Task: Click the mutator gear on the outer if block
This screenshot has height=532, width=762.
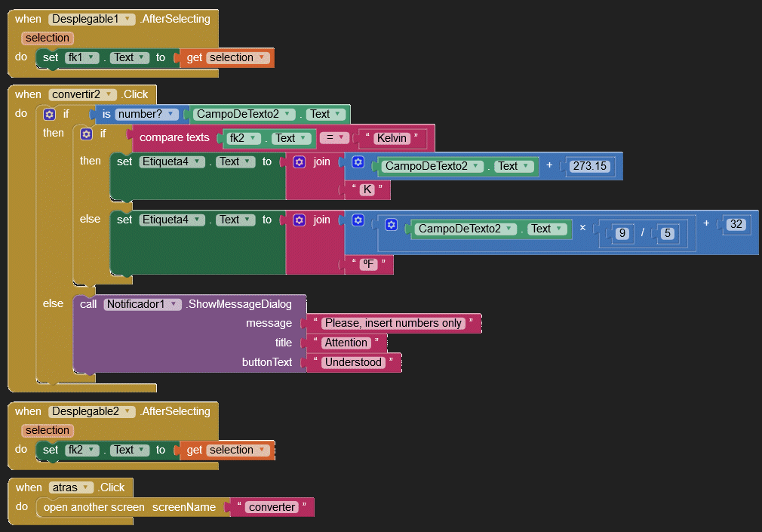Action: [50, 115]
